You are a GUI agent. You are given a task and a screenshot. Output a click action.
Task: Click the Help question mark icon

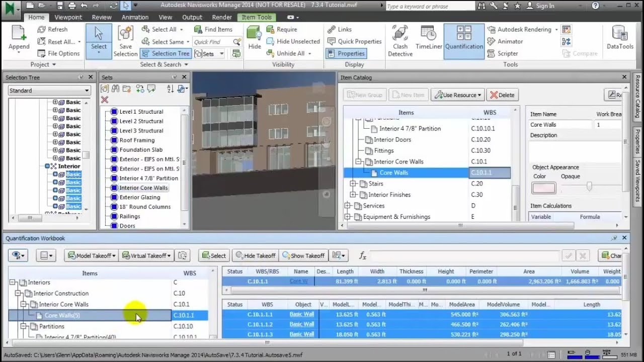[x=596, y=6]
